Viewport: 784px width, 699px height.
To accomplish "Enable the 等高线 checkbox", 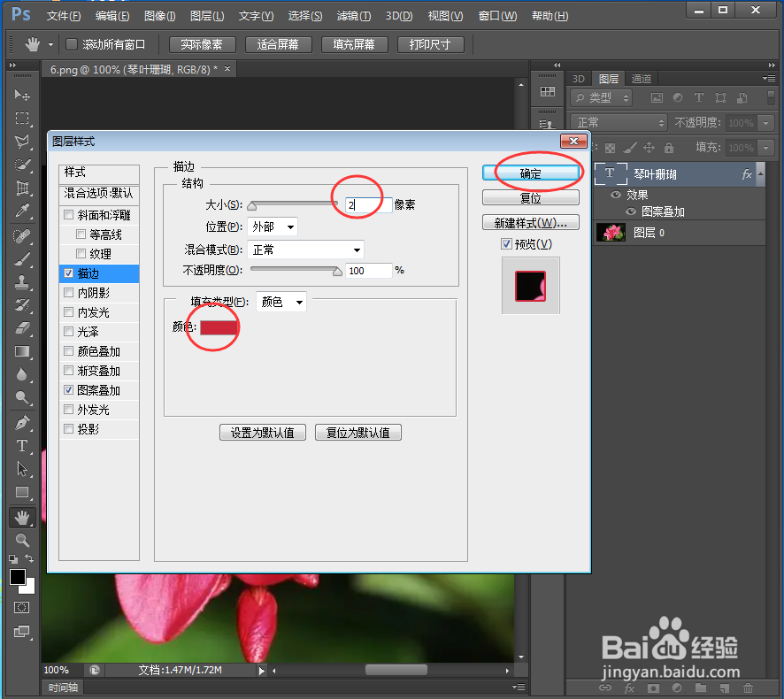I will click(x=81, y=234).
